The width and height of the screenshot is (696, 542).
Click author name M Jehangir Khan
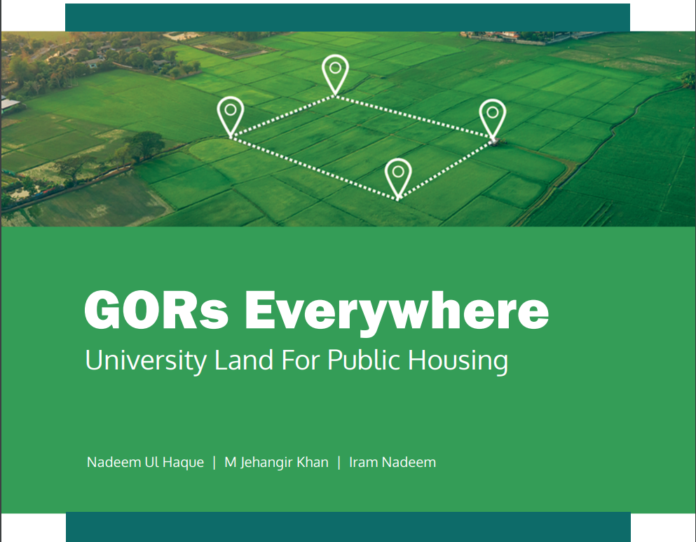[276, 462]
